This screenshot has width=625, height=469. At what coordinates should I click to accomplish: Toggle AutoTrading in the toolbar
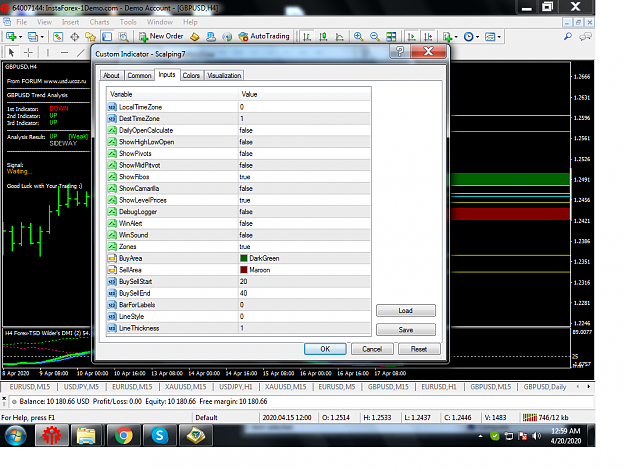click(x=264, y=37)
